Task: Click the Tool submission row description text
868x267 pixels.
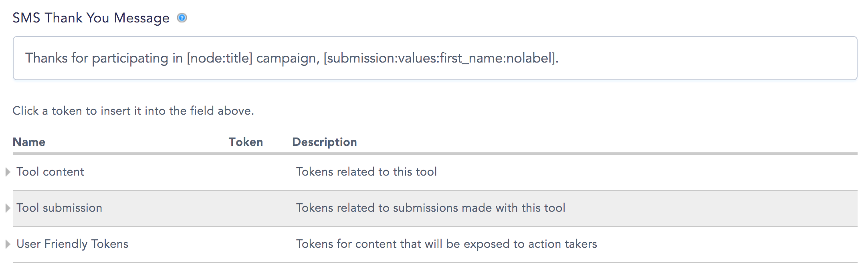Action: tap(430, 208)
